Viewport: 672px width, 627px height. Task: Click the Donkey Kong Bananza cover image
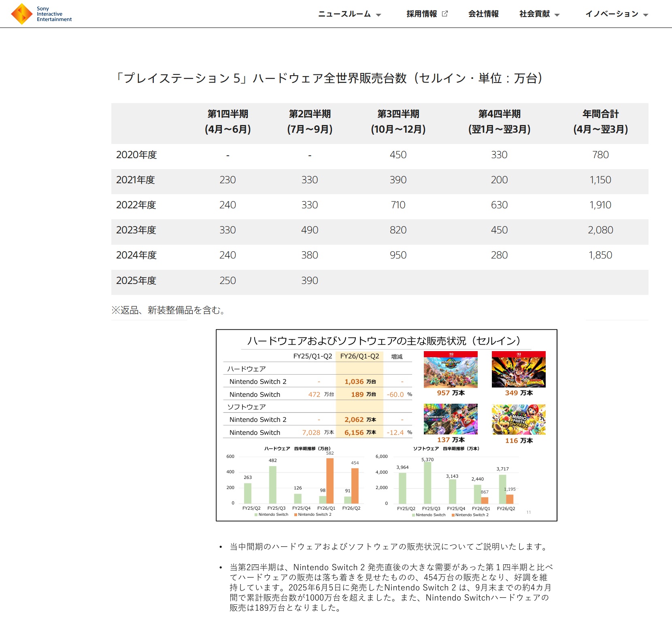pos(519,369)
